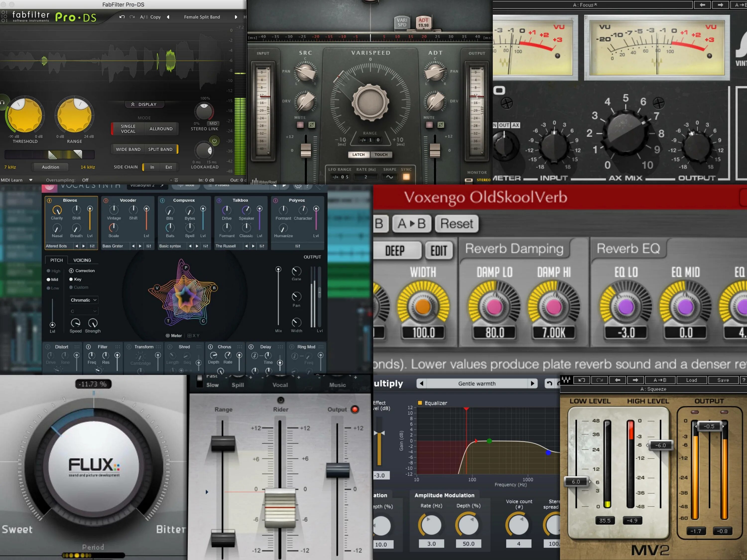Toggle the Chorus effect power icon
This screenshot has width=747, height=560.
coord(210,347)
